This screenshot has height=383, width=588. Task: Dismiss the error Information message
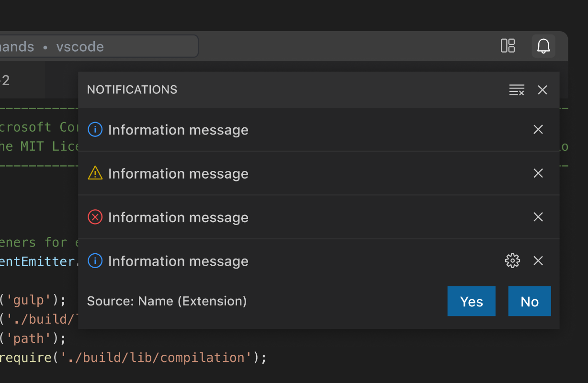click(538, 217)
